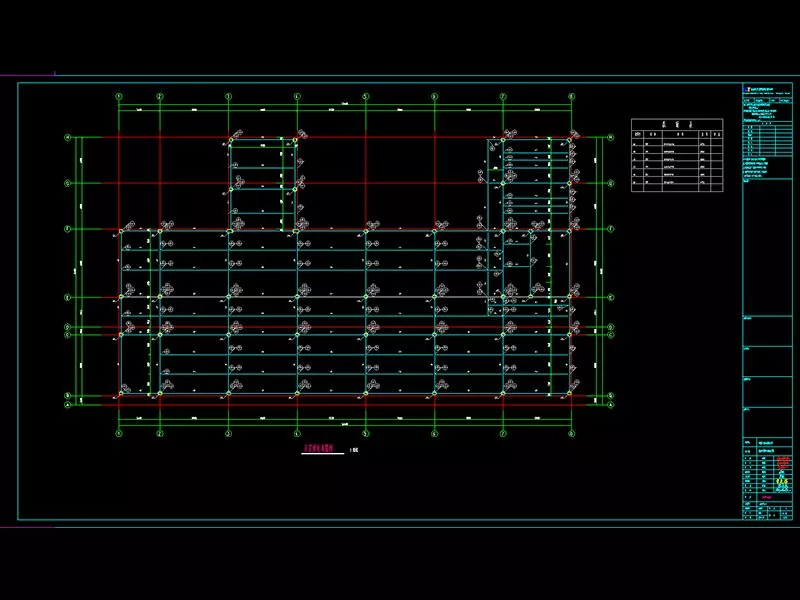
Task: Click the company logo in the title block
Action: coord(746,90)
